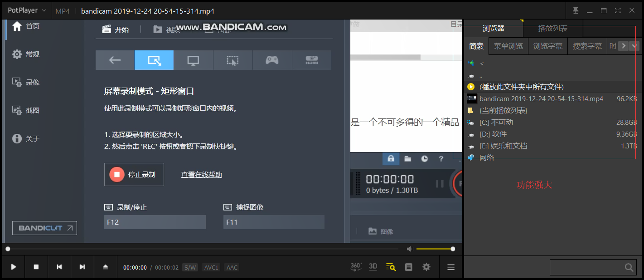Switch to the 浏览器 tab

tap(493, 29)
